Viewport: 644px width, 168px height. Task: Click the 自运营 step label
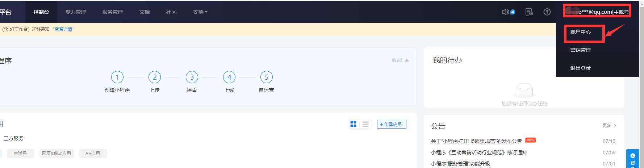[267, 90]
